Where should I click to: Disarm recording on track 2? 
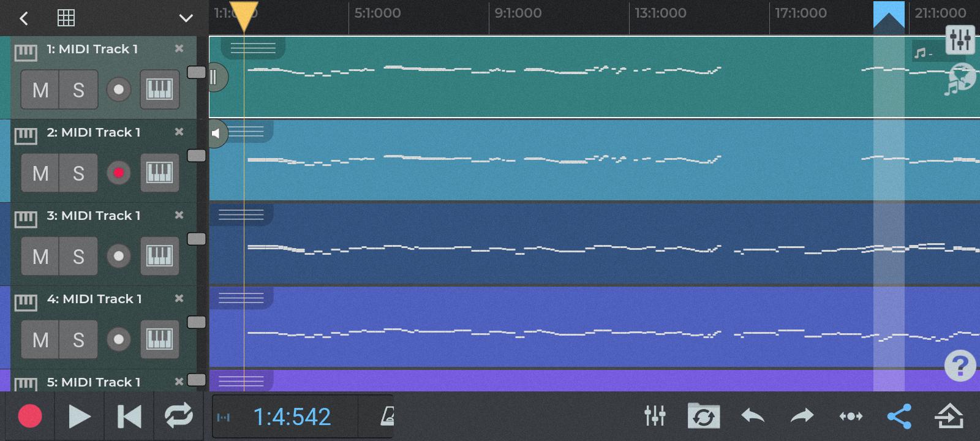pyautogui.click(x=119, y=173)
